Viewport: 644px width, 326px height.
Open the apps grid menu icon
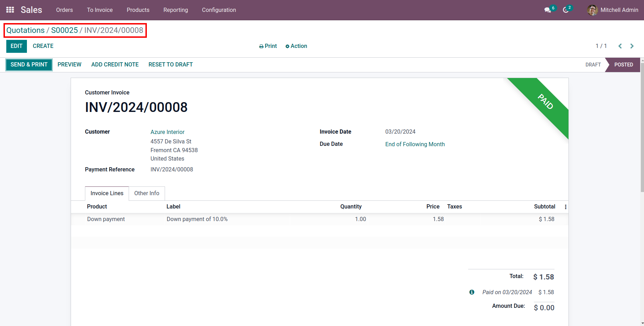pyautogui.click(x=10, y=10)
